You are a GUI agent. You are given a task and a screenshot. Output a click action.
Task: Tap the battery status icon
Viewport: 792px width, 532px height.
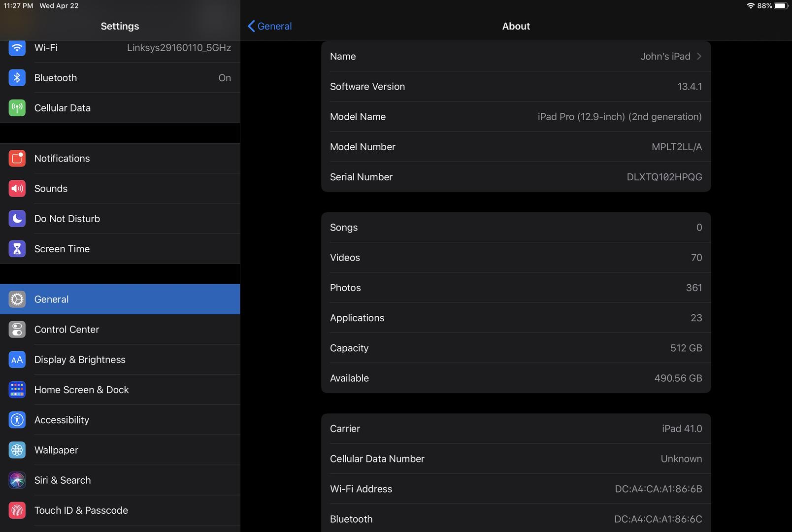781,6
